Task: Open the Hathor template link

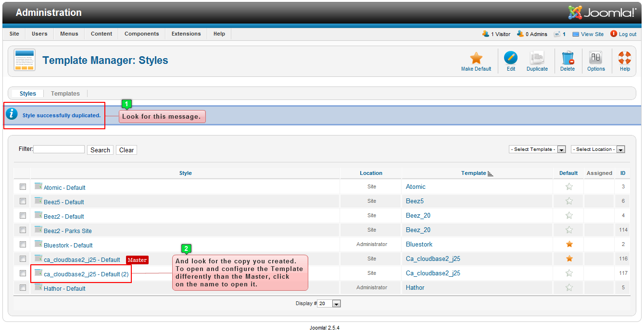Action: [415, 287]
